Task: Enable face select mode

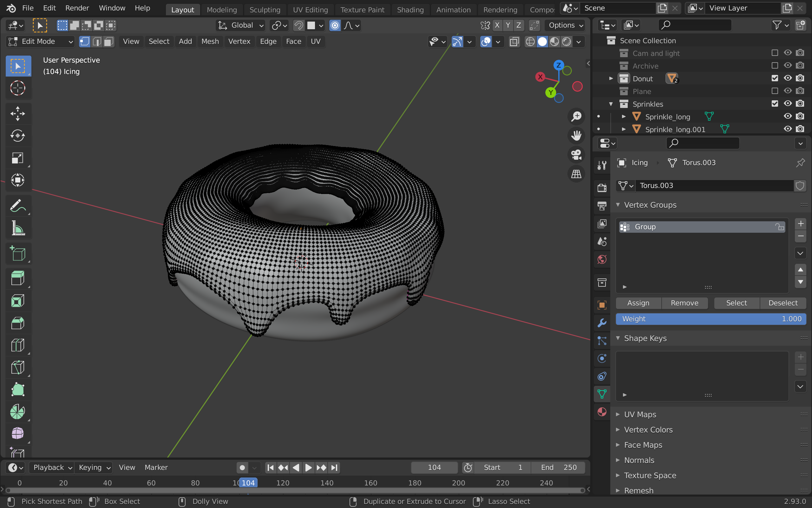Action: click(x=109, y=41)
